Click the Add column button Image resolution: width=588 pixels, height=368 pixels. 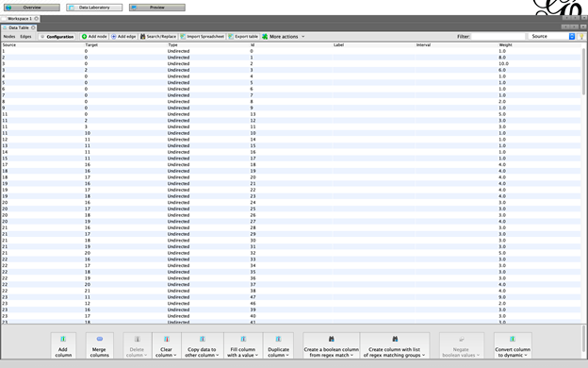tap(63, 345)
